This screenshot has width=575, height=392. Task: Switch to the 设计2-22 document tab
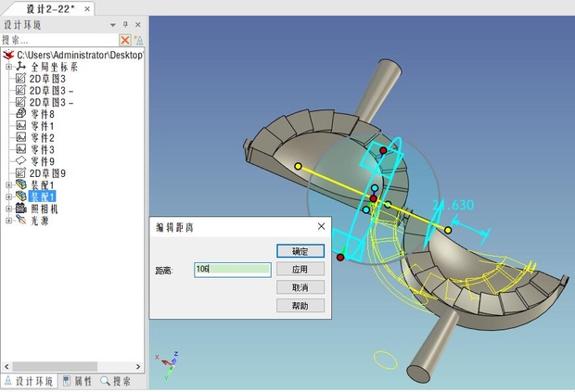[49, 8]
